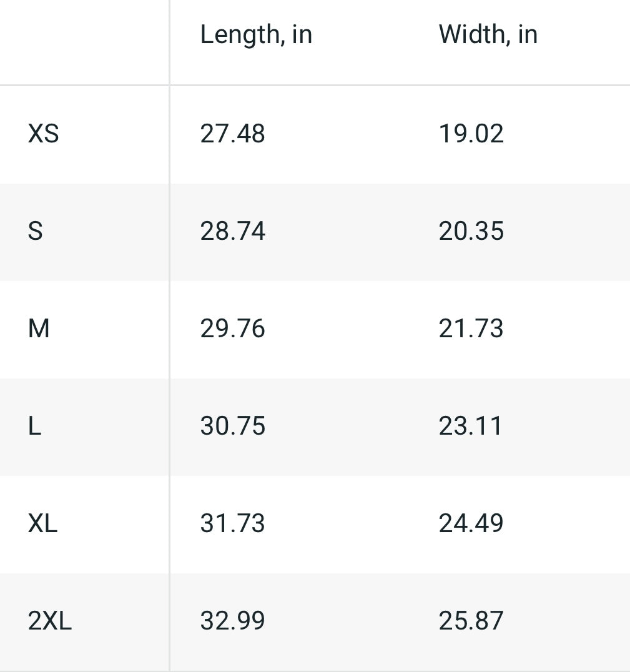Click the 2XL length value 32.99

coord(233,621)
